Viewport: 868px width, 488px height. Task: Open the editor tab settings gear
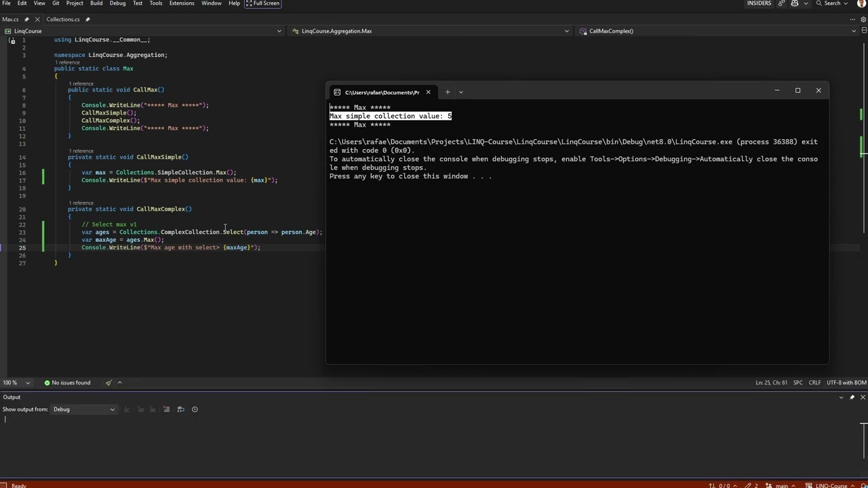pyautogui.click(x=862, y=19)
